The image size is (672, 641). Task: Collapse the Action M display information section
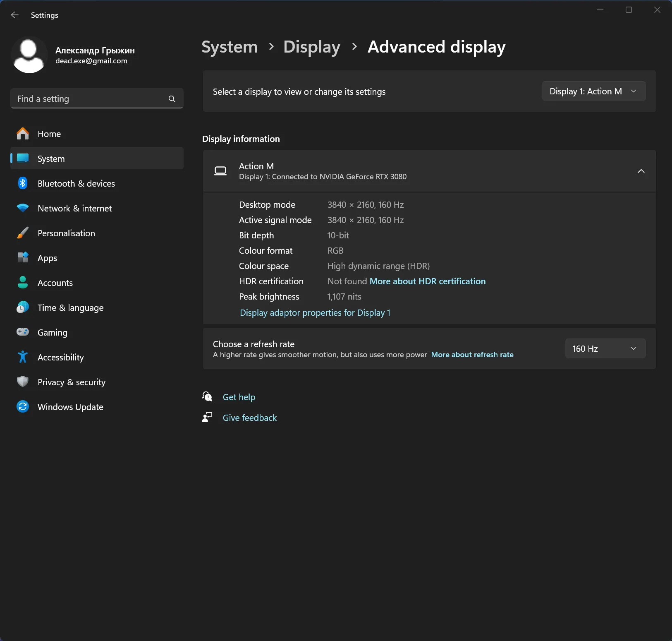tap(641, 171)
